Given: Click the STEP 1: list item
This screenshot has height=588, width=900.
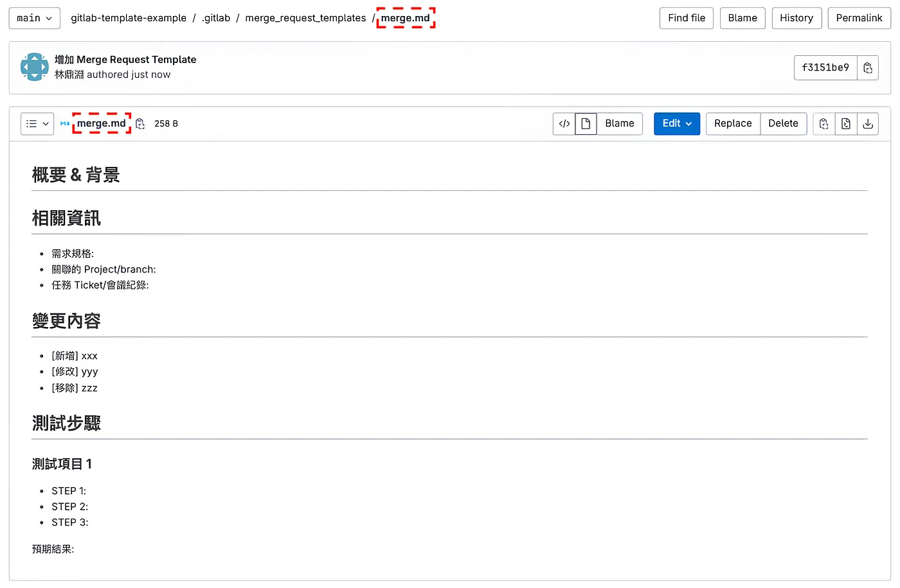Looking at the screenshot, I should click(x=69, y=491).
